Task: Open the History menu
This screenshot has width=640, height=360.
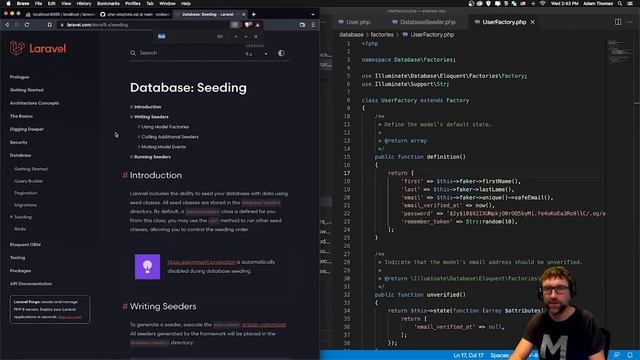Action: [x=84, y=3]
